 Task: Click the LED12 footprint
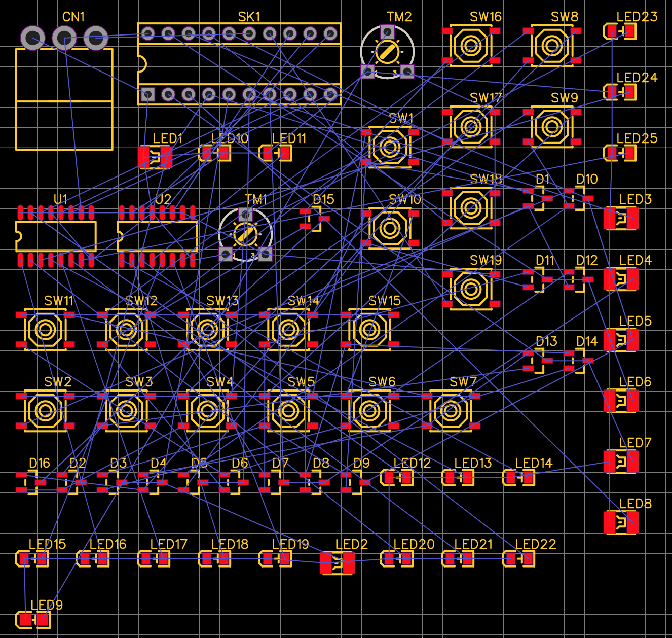click(x=397, y=478)
